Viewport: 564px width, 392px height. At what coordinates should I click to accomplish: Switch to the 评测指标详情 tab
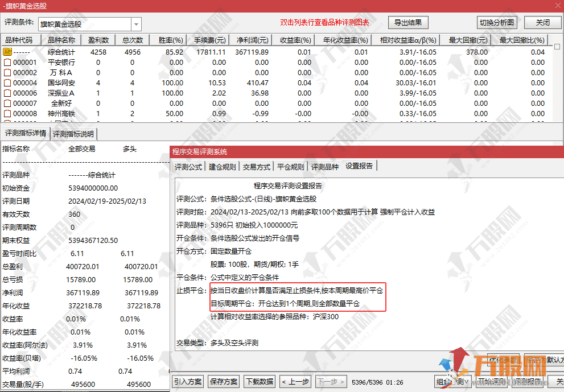[x=26, y=133]
